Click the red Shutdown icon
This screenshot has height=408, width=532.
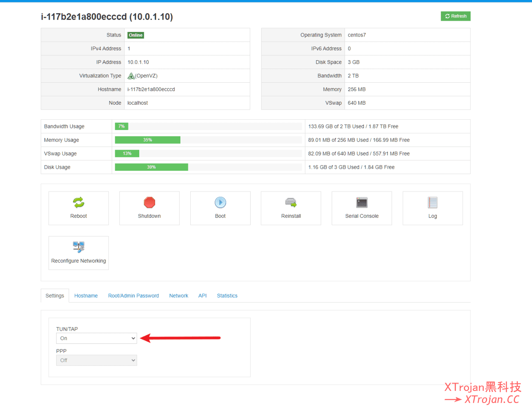pos(149,202)
